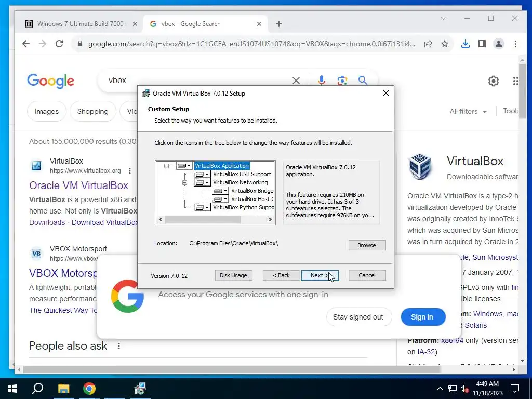532x399 pixels.
Task: Click the Disk Usage button
Action: 233,275
